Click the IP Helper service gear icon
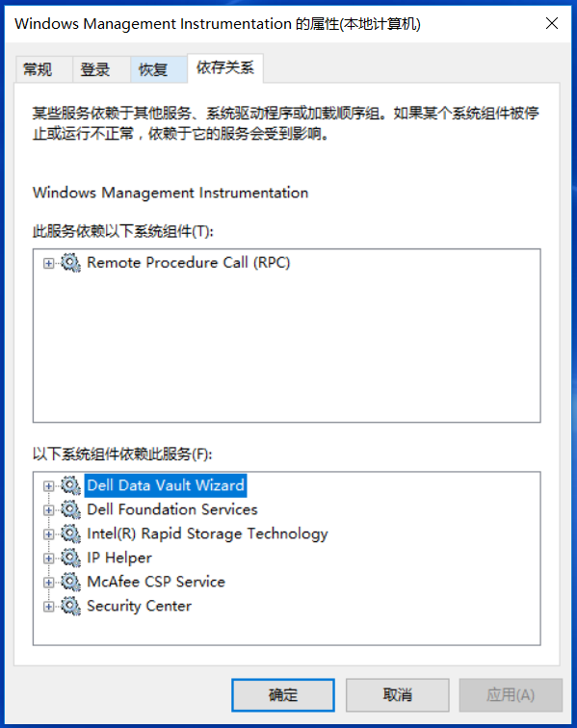This screenshot has height=728, width=577. click(70, 559)
